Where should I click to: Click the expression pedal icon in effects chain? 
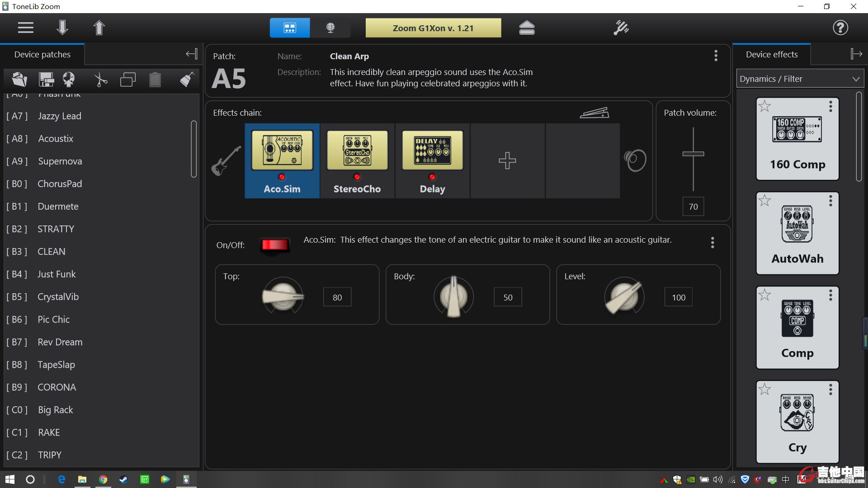594,113
